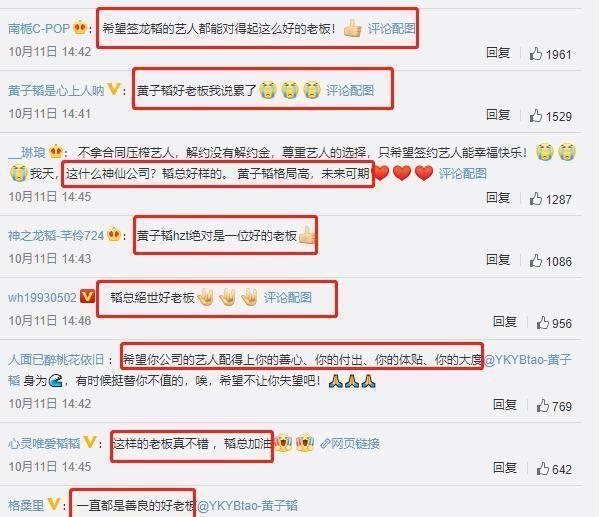Open 评论配图 in wh19930502's comment

[288, 297]
